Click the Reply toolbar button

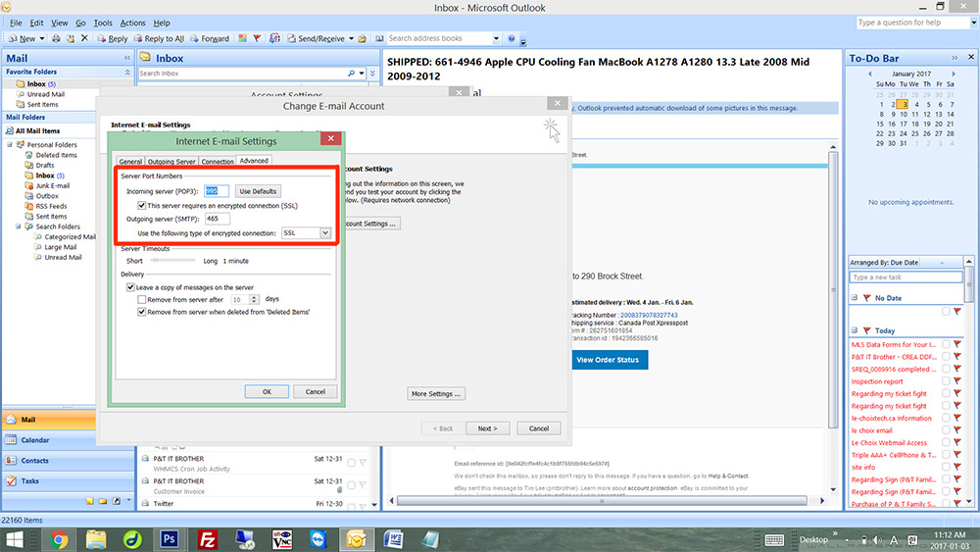coord(112,39)
